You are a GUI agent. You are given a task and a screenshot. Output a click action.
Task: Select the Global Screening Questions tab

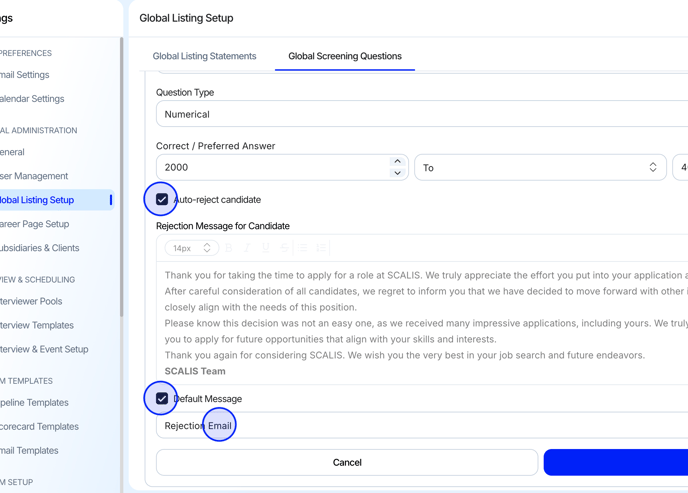pos(345,56)
